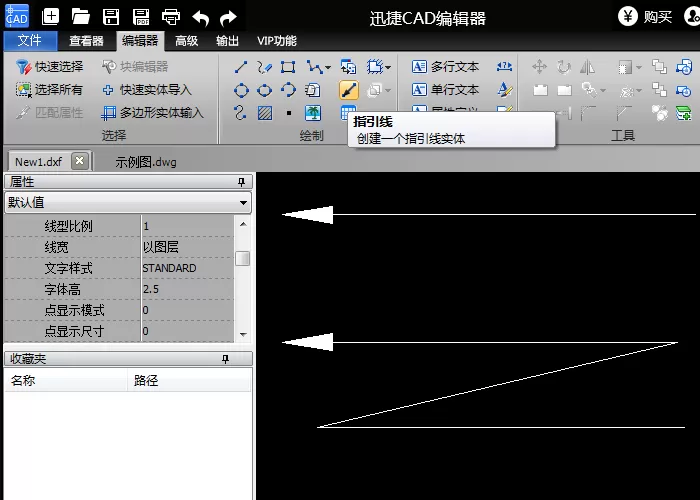Click 快速选择 quick select button

tap(50, 67)
